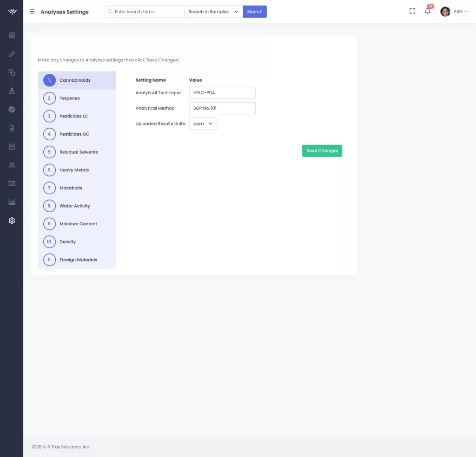
Task: Open the certificate document icon in sidebar
Action: pos(12,128)
